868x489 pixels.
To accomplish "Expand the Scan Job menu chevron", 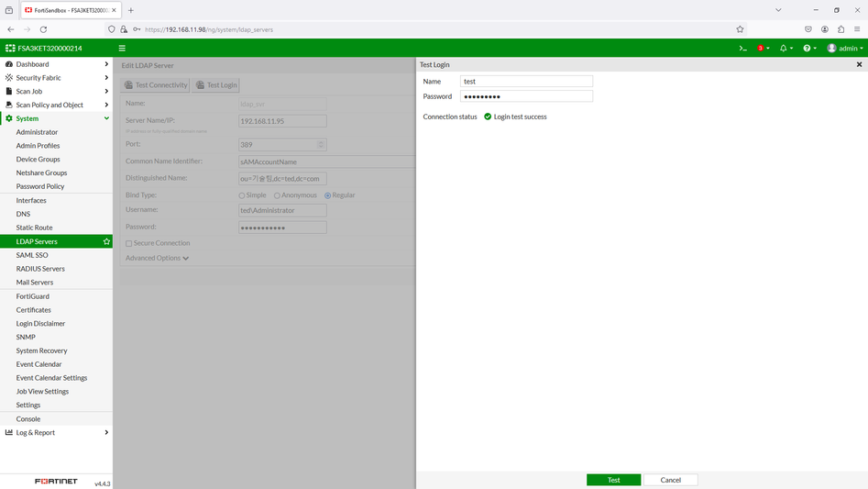I will [106, 92].
